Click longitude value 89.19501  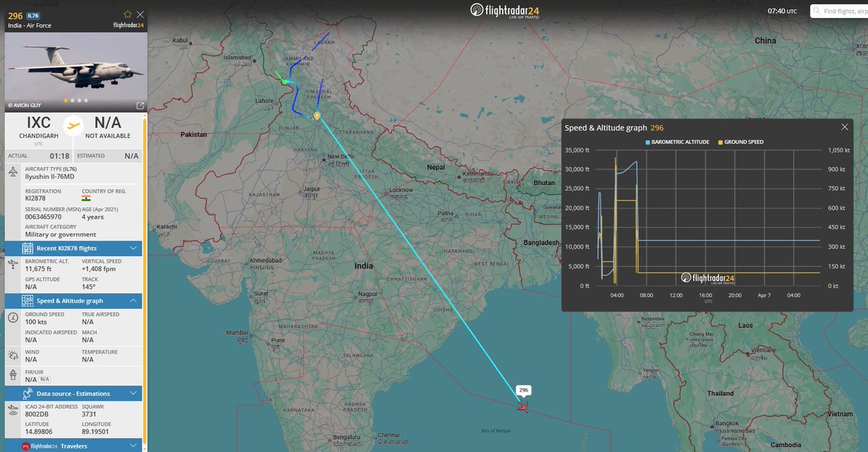click(95, 432)
